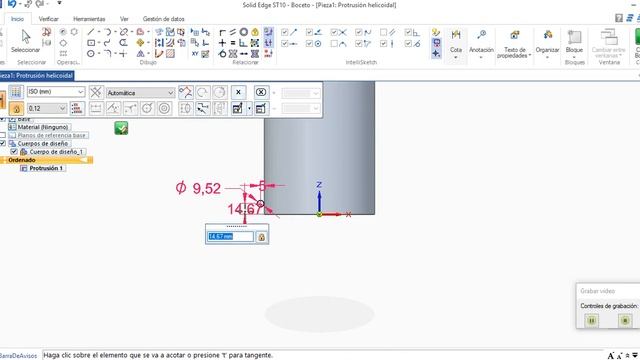
Task: Click the Undo arrow in quick access toolbar
Action: coord(12,4)
